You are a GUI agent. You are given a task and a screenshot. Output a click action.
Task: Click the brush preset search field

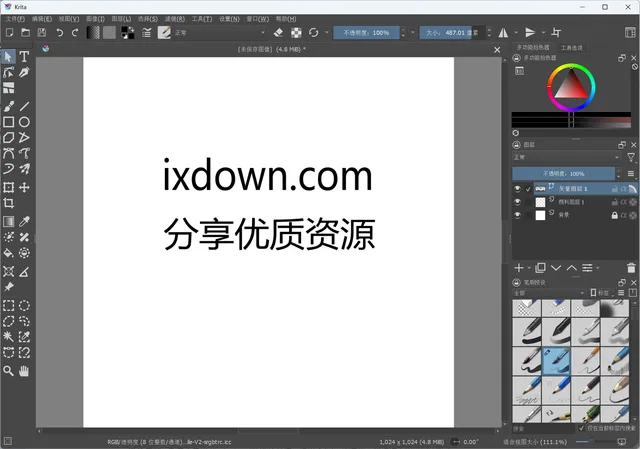[543, 429]
